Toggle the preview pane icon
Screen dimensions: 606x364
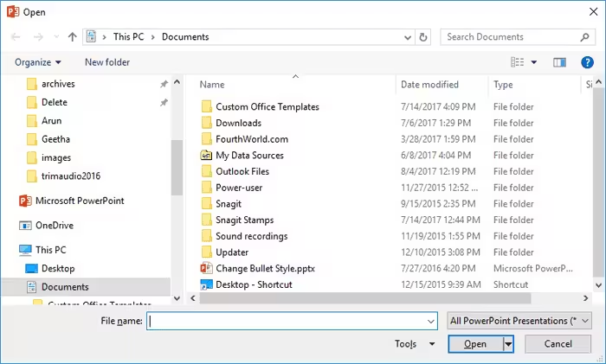coord(559,62)
